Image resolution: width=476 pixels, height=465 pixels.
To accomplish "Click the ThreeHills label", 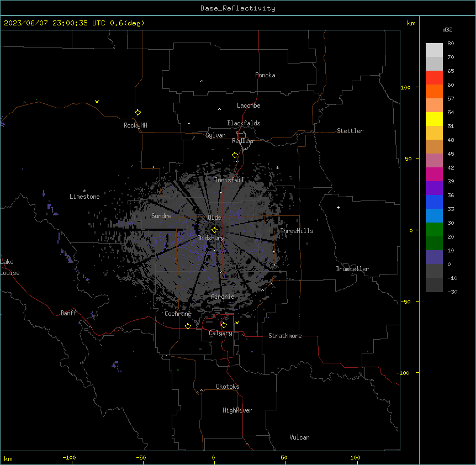I will click(x=297, y=231).
